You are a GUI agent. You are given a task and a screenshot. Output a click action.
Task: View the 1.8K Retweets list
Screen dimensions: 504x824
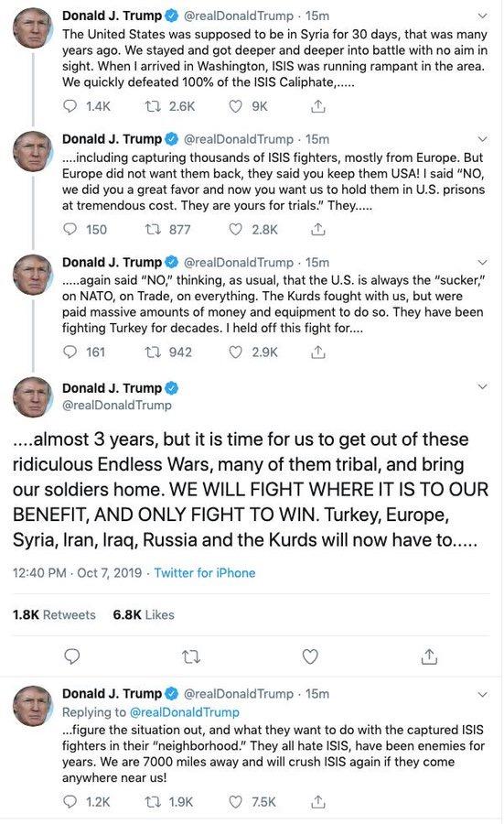[54, 615]
